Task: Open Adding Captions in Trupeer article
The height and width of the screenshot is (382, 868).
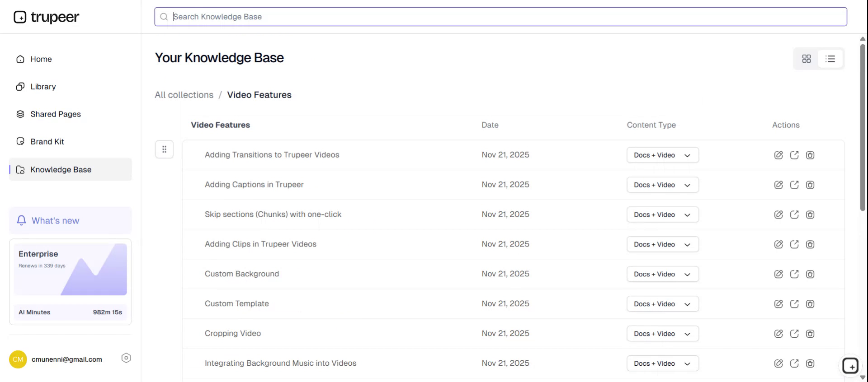Action: click(x=254, y=185)
